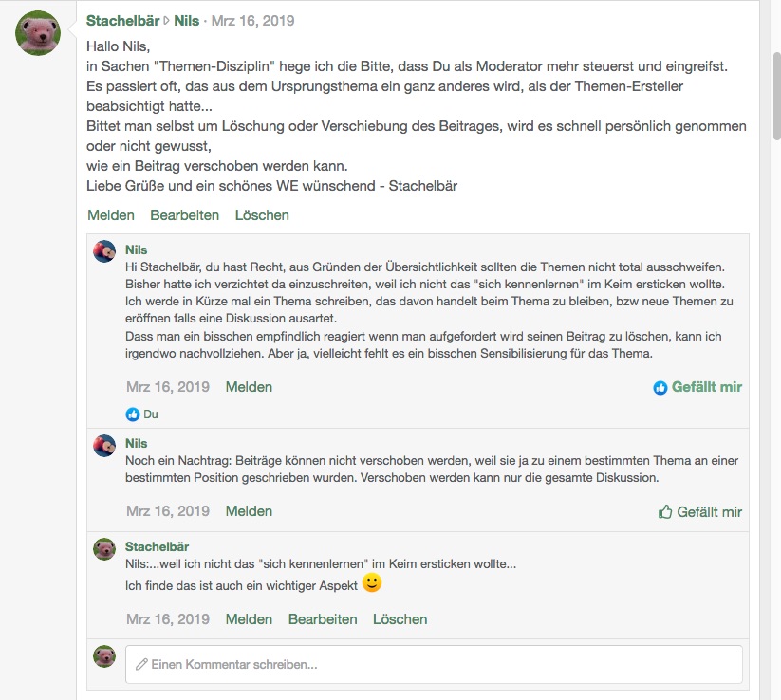Click Stachelbär's large teddy bear profile avatar
This screenshot has height=700, width=781.
[x=38, y=33]
